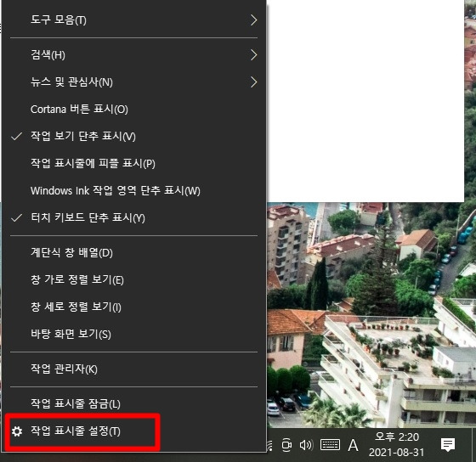
Task: Uncheck 작업 보기 단추 표시(V)
Action: (x=133, y=136)
